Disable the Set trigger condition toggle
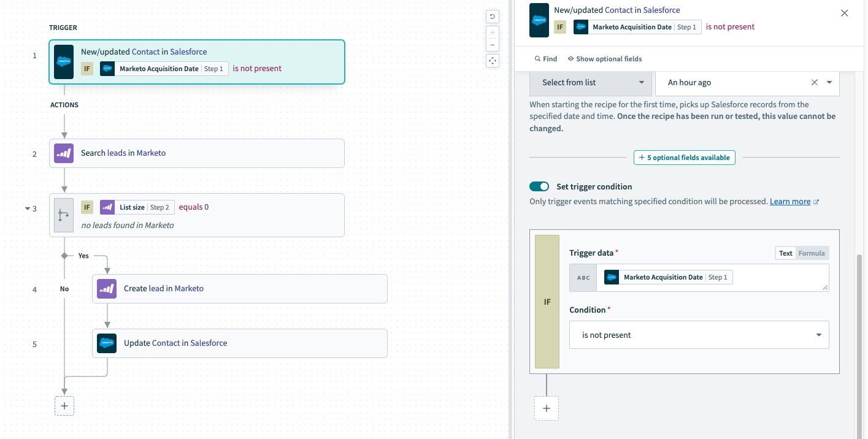Screen dimensions: 868x439 pos(539,186)
